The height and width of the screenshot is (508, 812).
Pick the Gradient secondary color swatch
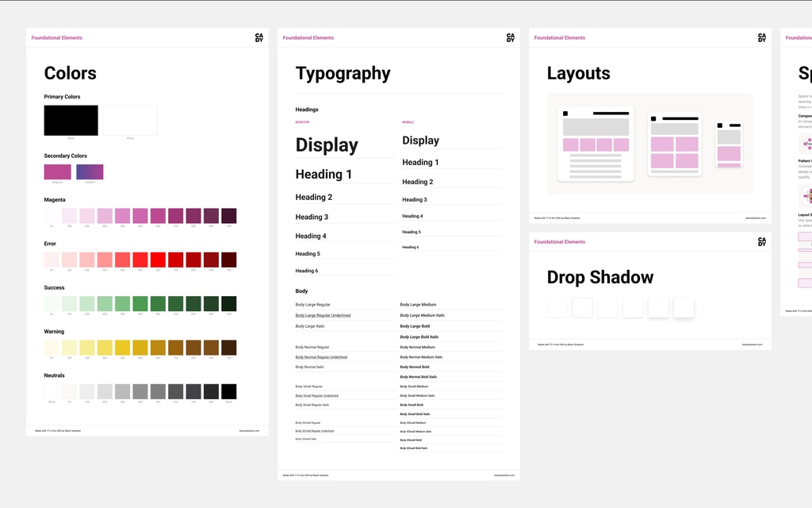90,171
